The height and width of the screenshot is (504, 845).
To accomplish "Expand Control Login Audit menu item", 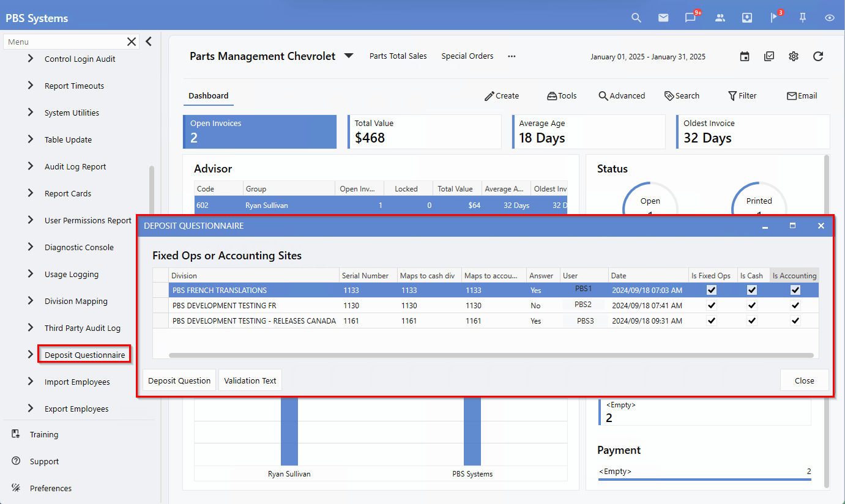I will [x=31, y=59].
